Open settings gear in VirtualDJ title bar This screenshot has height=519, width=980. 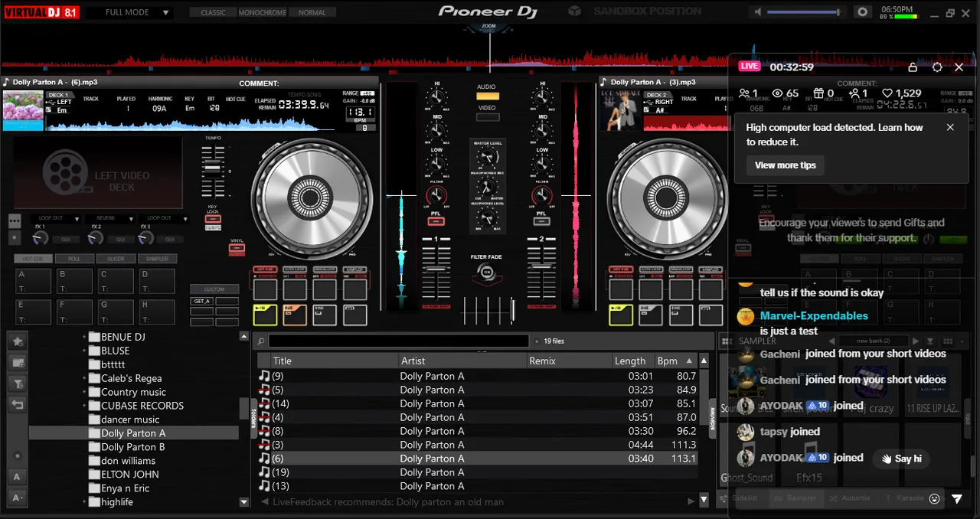coord(863,12)
